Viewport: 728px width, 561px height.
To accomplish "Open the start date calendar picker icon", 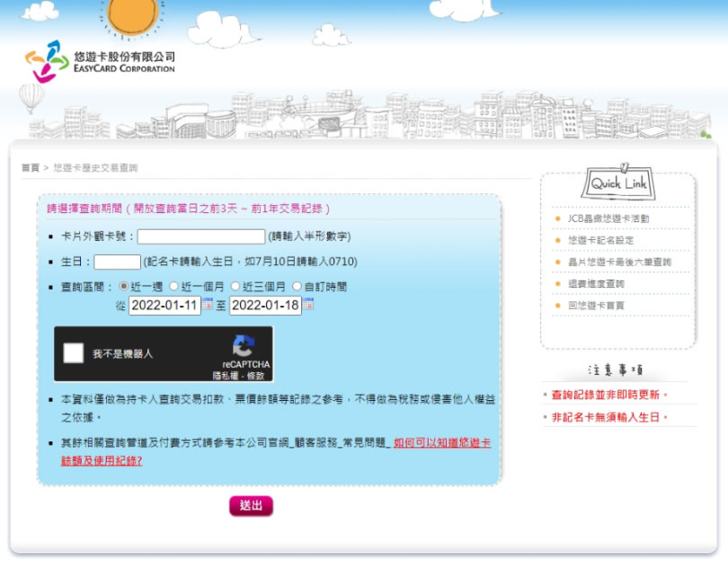I will click(208, 305).
